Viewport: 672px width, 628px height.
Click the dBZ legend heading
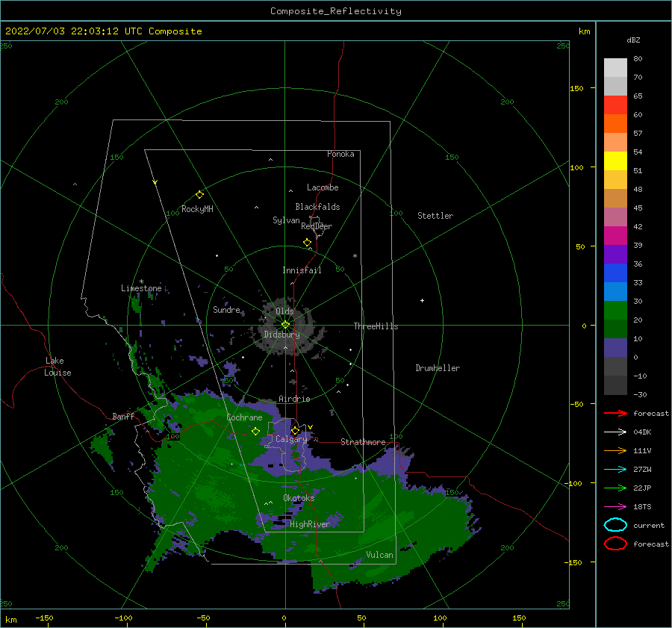coord(633,40)
